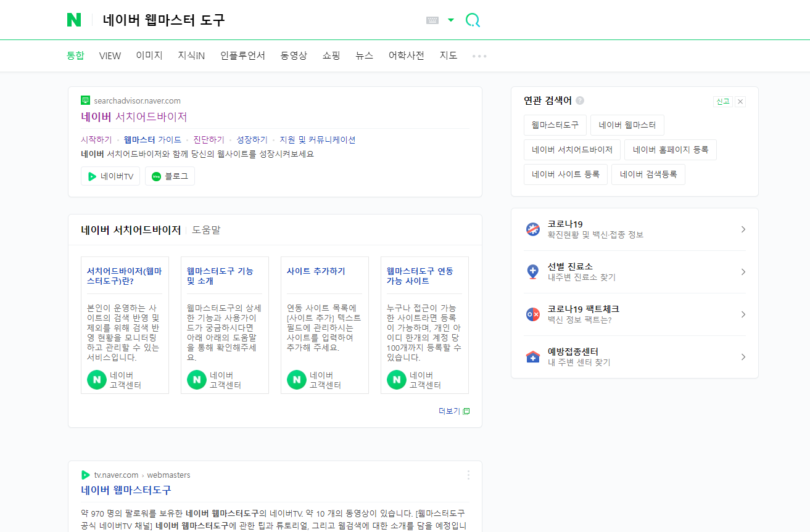This screenshot has width=810, height=532.
Task: Open the 이미지 tab
Action: pyautogui.click(x=149, y=55)
